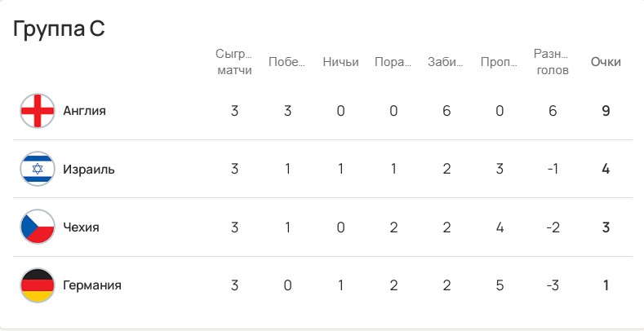Screen dimensions: 644x331
Task: Click the Побе... wins column header
Action: click(x=287, y=63)
